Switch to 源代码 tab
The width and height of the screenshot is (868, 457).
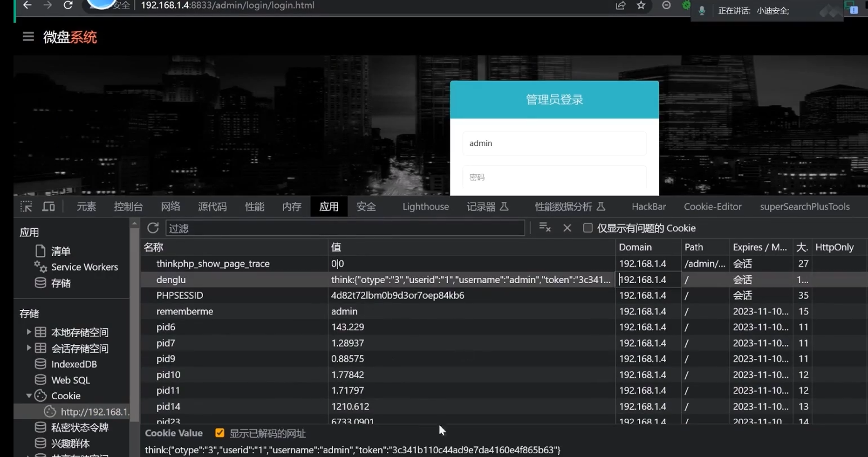(212, 206)
